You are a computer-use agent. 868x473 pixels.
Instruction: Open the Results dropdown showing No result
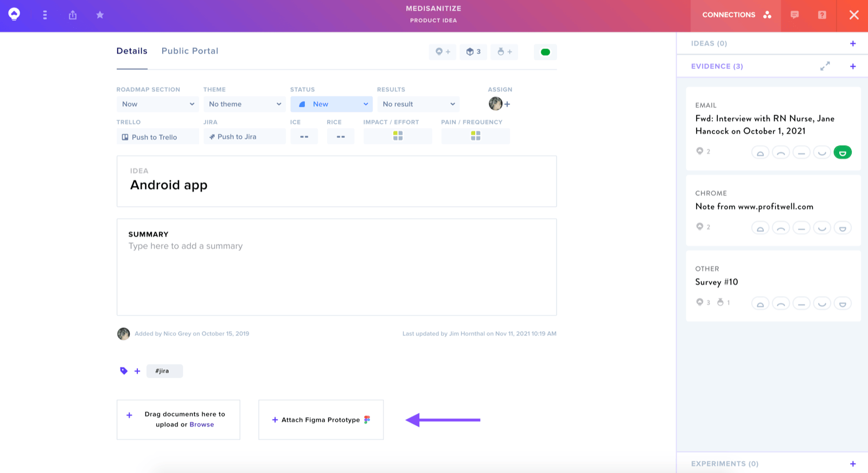click(x=418, y=104)
